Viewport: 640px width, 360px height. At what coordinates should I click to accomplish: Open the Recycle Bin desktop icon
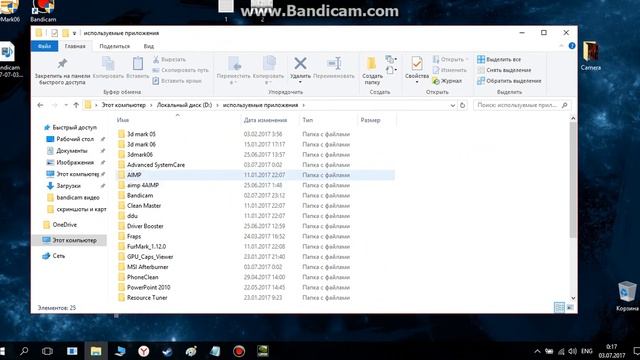pyautogui.click(x=627, y=296)
